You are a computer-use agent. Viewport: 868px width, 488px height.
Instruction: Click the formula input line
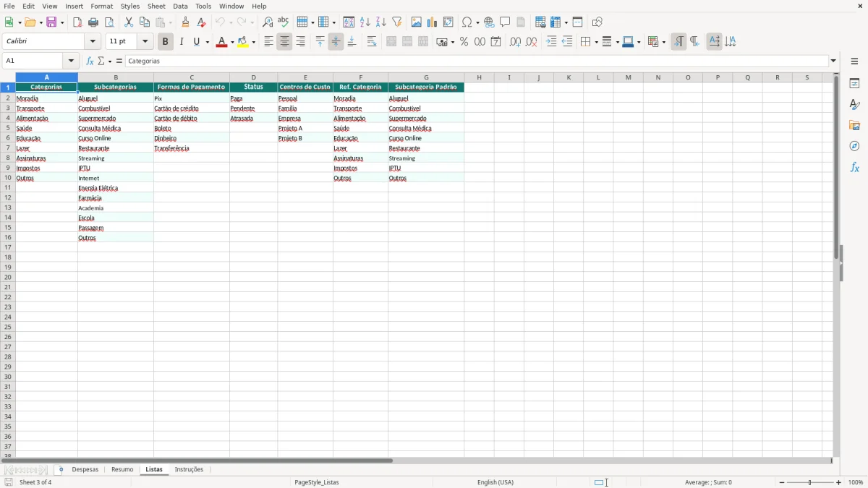coord(477,61)
